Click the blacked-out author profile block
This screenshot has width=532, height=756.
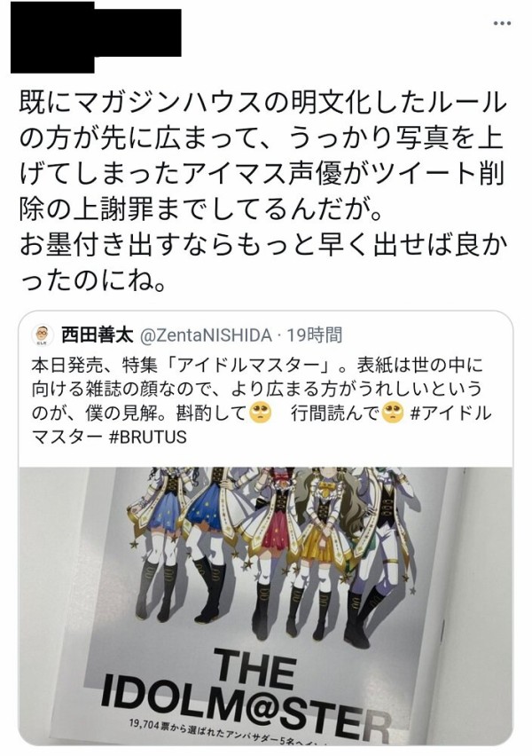(x=96, y=37)
